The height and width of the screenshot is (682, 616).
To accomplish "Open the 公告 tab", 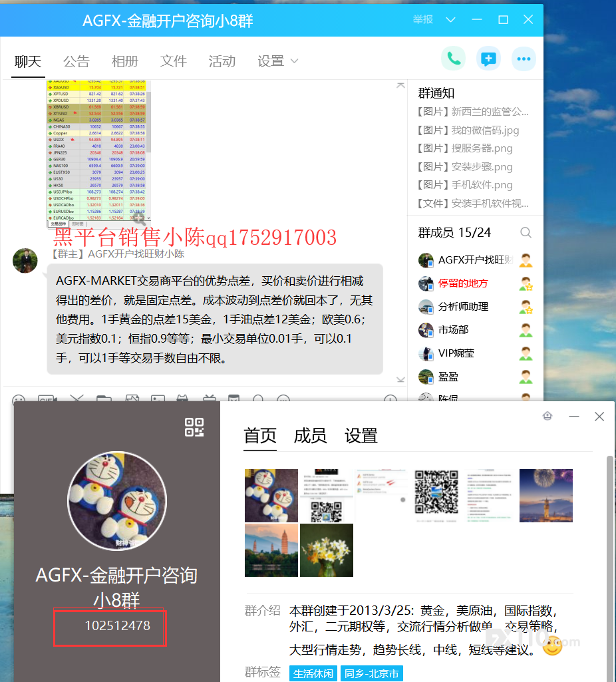I will pos(77,61).
